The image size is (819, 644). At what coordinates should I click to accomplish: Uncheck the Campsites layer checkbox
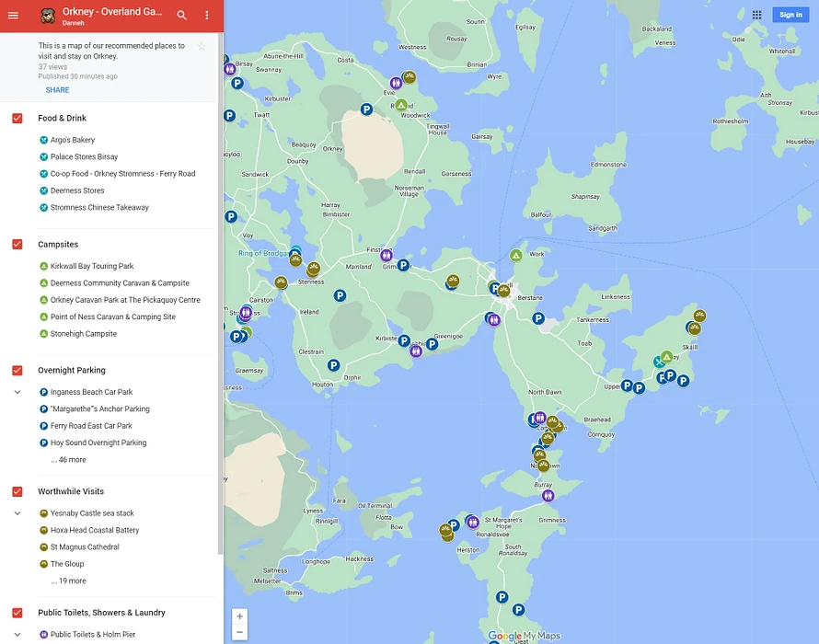[x=17, y=244]
